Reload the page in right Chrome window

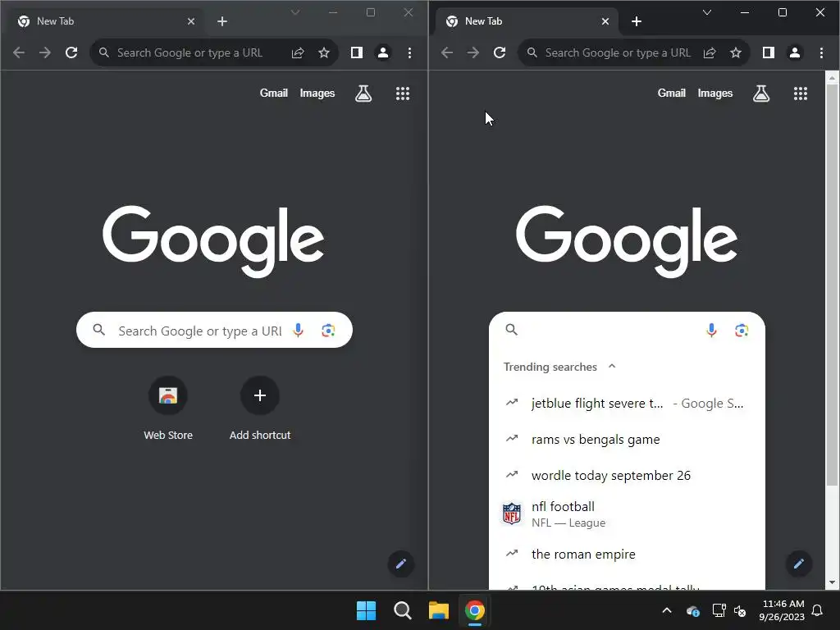pos(500,52)
